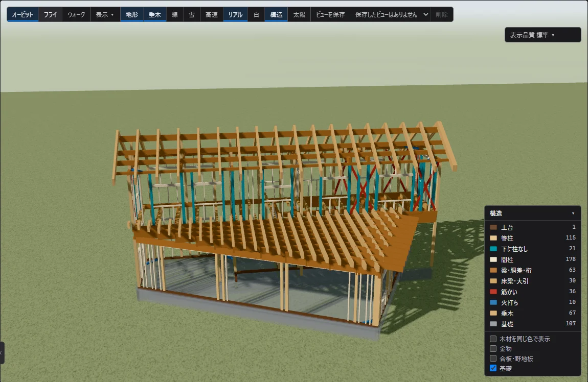Toggle 構造 structure display
Viewport: 588px width, 382px height.
coord(276,15)
